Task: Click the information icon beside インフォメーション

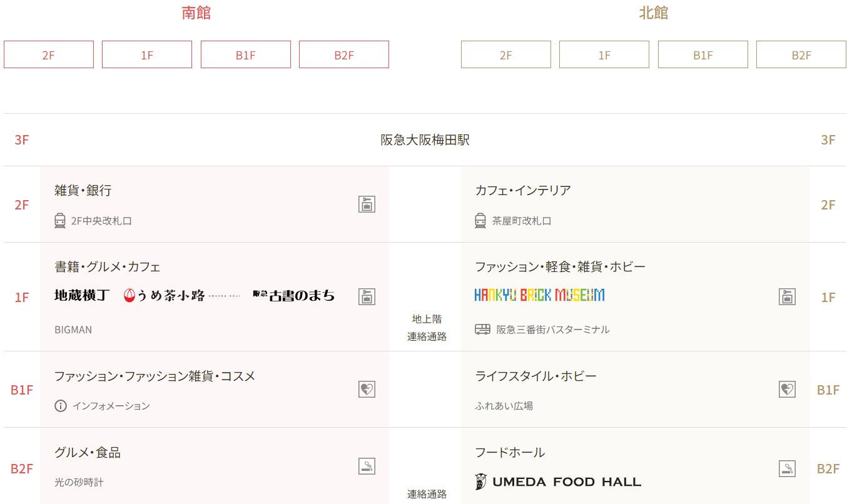Action: coord(60,406)
